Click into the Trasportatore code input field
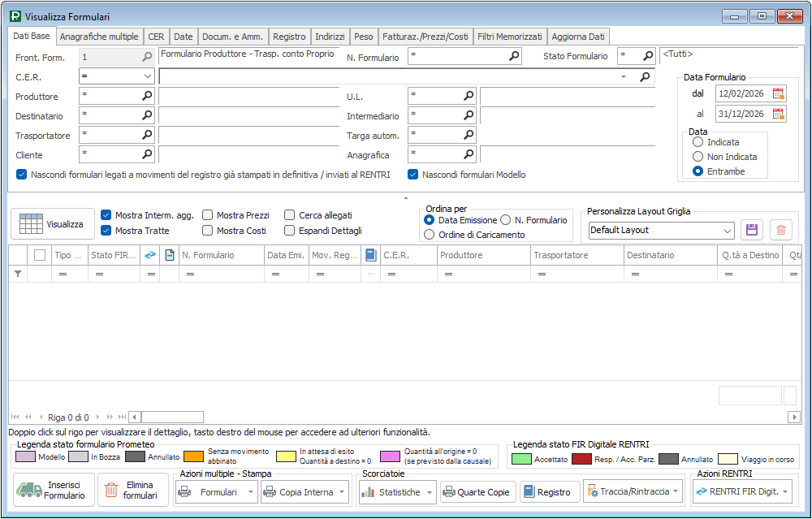The image size is (812, 519). pyautogui.click(x=110, y=135)
